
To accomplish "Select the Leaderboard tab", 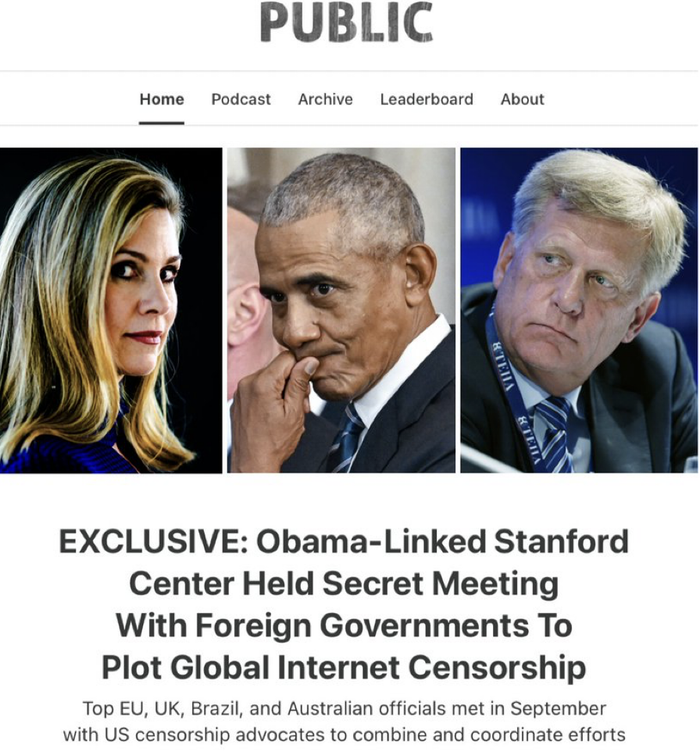I will [427, 99].
